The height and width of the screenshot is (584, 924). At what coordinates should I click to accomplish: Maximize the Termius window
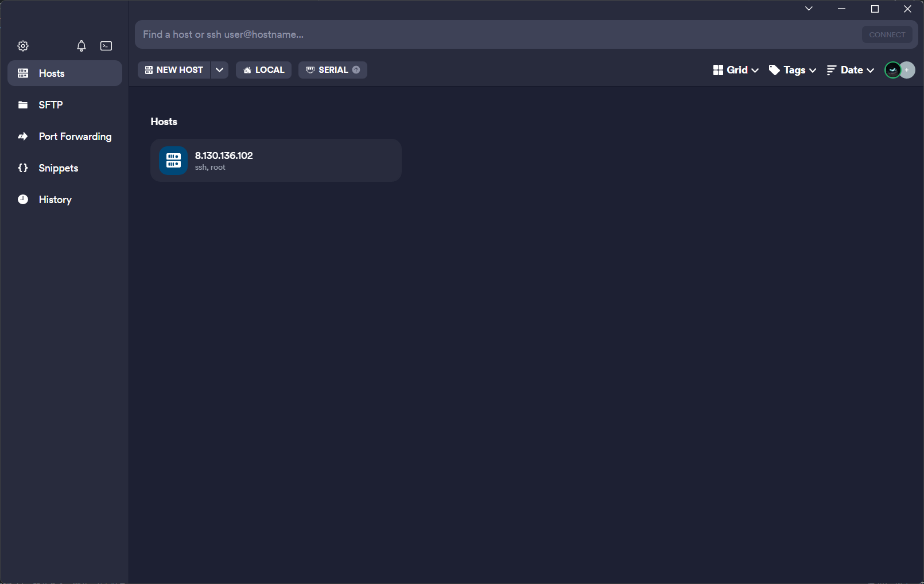(x=875, y=9)
